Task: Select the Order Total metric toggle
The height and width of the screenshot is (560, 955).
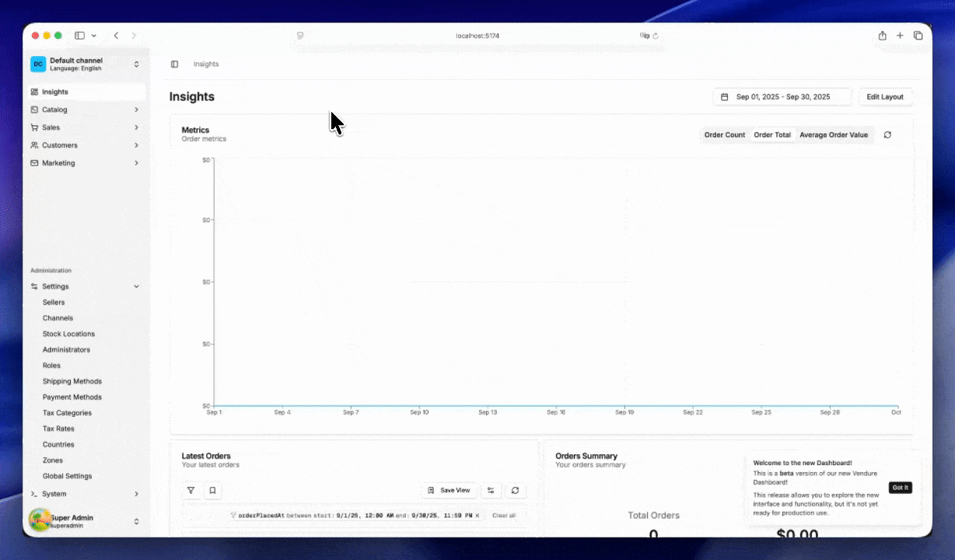Action: tap(772, 135)
